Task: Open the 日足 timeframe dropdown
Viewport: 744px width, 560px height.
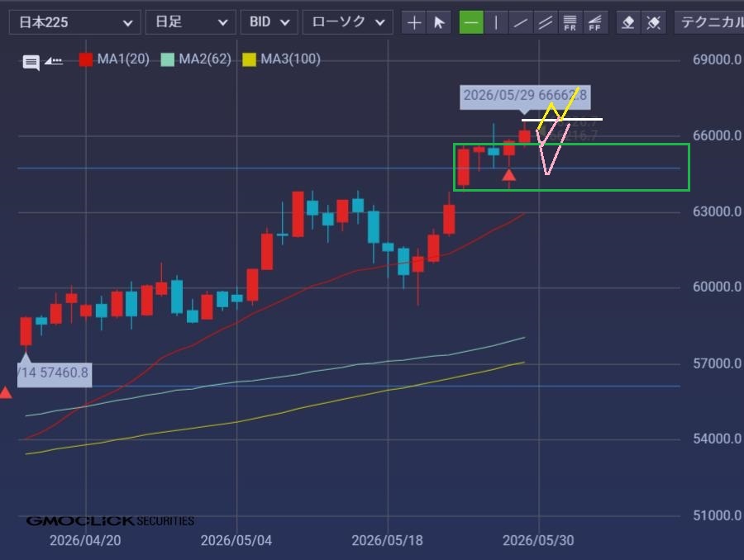Action: coord(190,22)
